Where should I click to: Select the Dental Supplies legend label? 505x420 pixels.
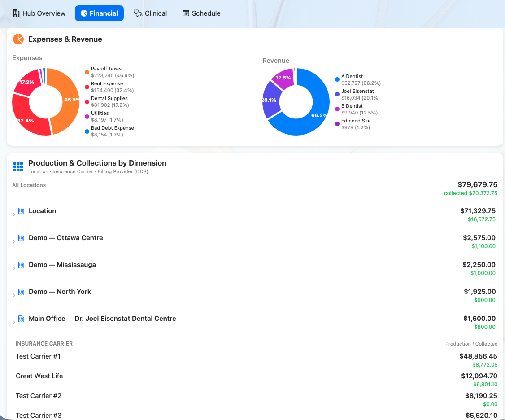pyautogui.click(x=109, y=98)
